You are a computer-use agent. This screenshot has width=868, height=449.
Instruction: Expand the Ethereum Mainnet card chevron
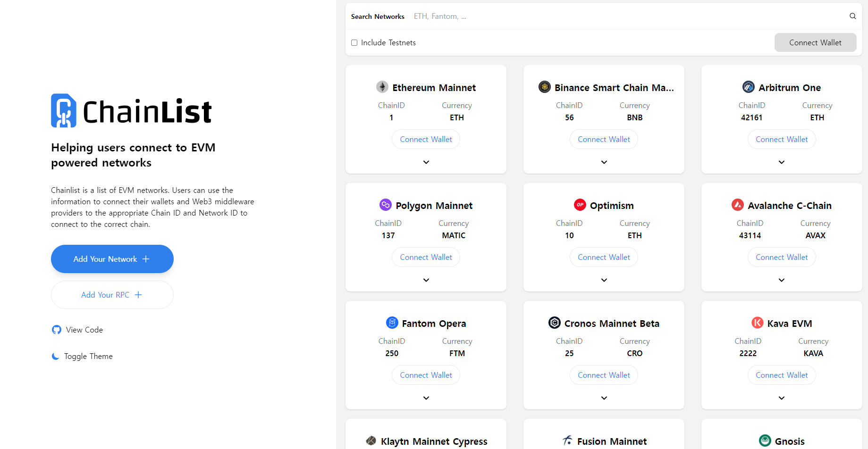426,162
